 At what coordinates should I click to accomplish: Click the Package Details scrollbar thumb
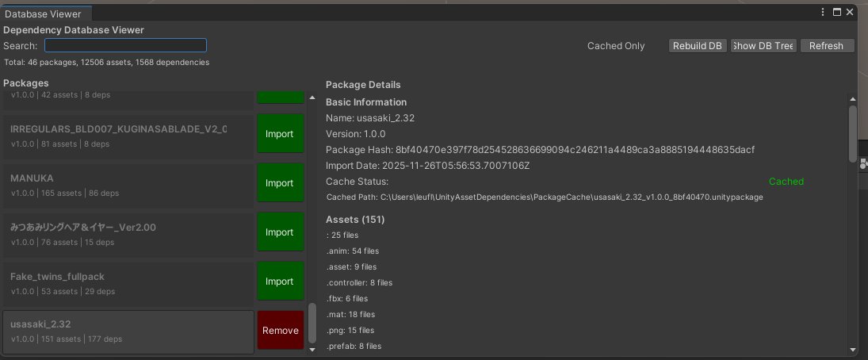tap(852, 134)
